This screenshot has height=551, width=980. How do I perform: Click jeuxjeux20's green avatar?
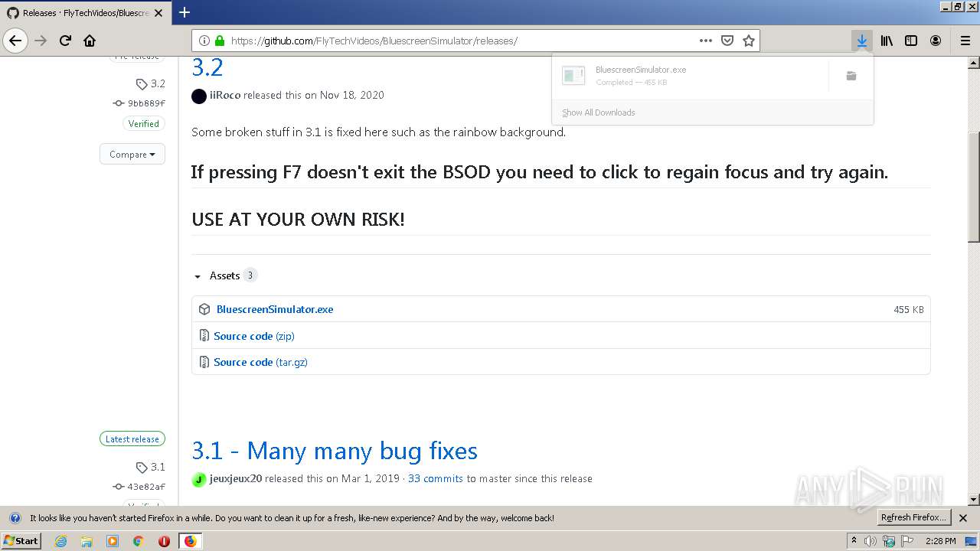(199, 479)
